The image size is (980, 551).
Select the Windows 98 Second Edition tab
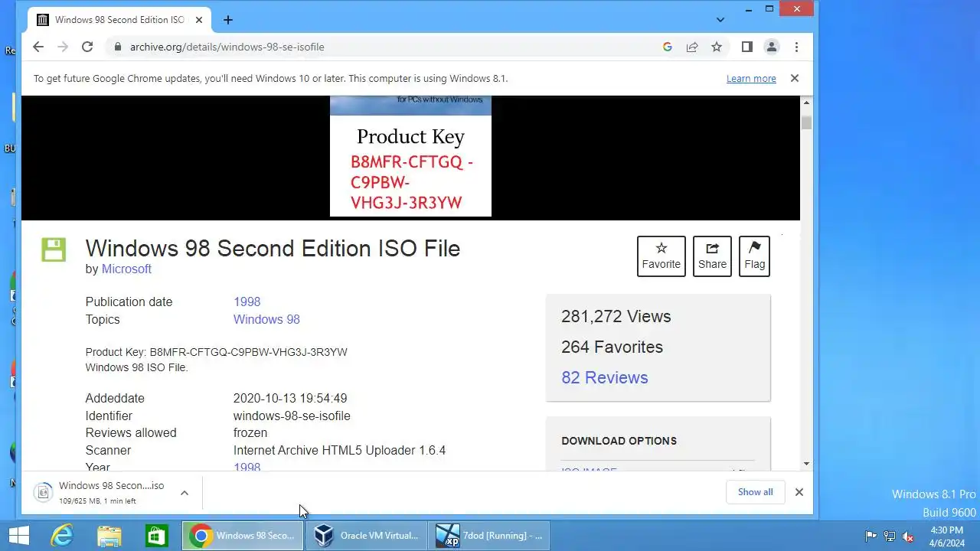[120, 20]
